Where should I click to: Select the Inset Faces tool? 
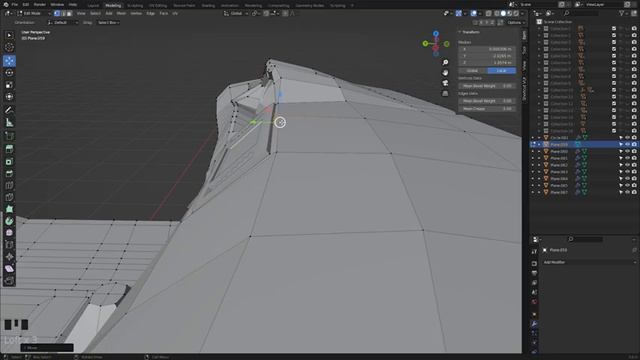pyautogui.click(x=9, y=162)
